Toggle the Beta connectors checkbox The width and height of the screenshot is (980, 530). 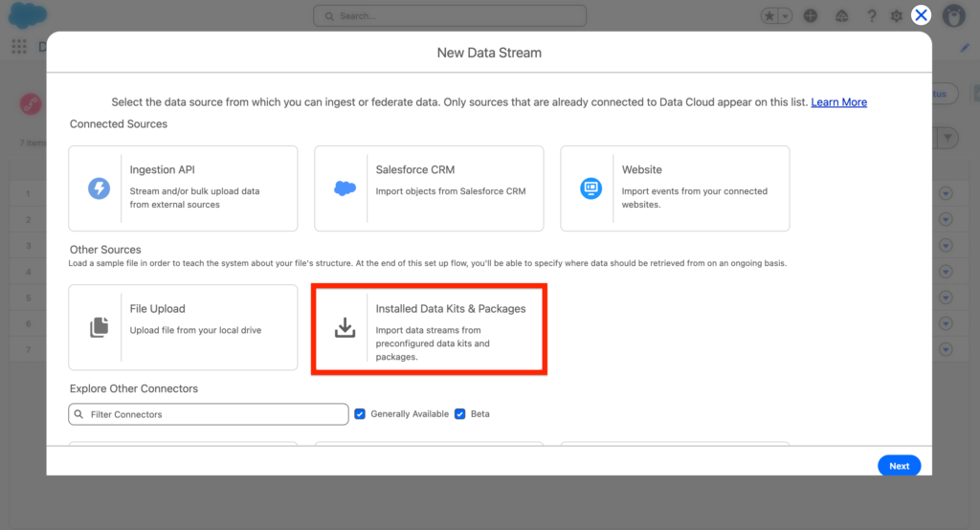click(460, 414)
